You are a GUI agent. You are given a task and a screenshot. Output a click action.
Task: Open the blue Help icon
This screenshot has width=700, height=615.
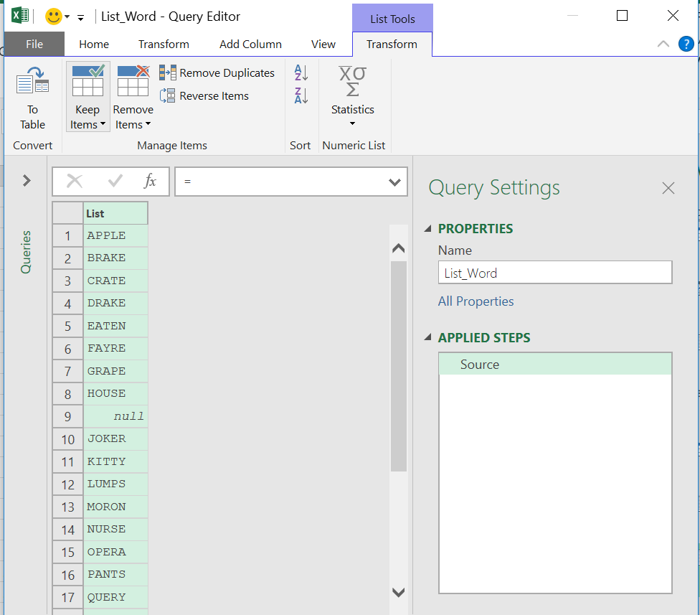pyautogui.click(x=686, y=44)
